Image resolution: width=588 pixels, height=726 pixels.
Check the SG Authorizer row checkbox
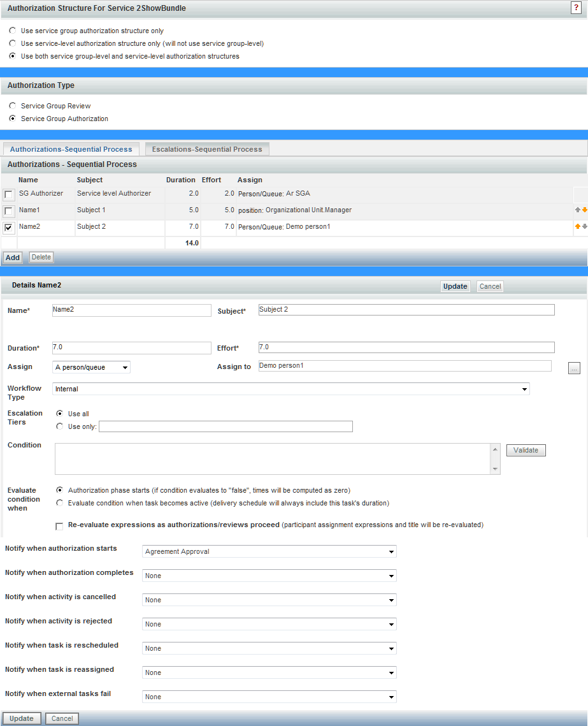click(x=8, y=194)
